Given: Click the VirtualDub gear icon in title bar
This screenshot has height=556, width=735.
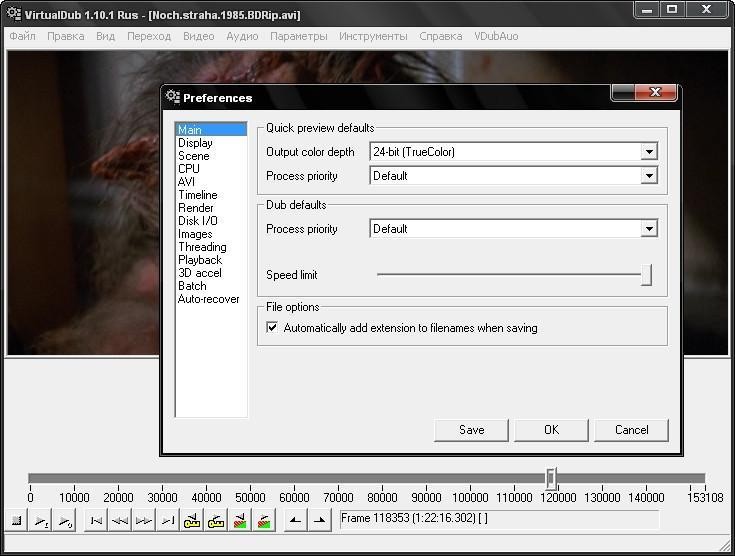Looking at the screenshot, I should pyautogui.click(x=14, y=14).
